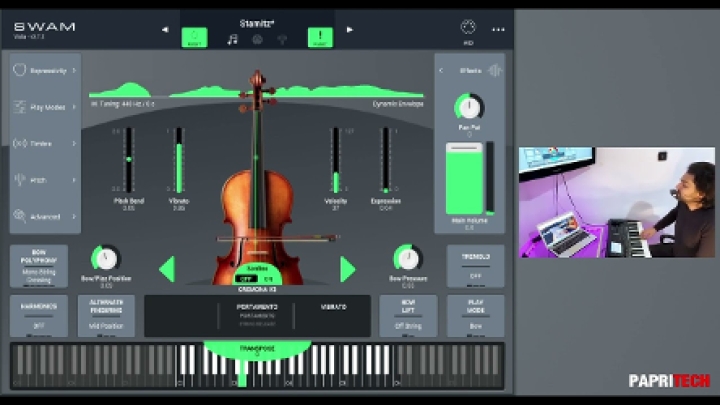The width and height of the screenshot is (720, 405).
Task: Click the dimmed tuning peg icon in header
Action: (282, 40)
